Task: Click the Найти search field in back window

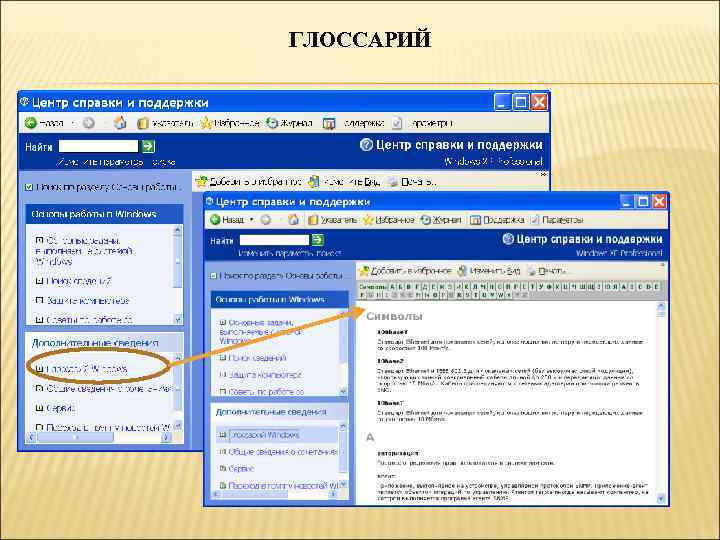Action: click(x=98, y=146)
